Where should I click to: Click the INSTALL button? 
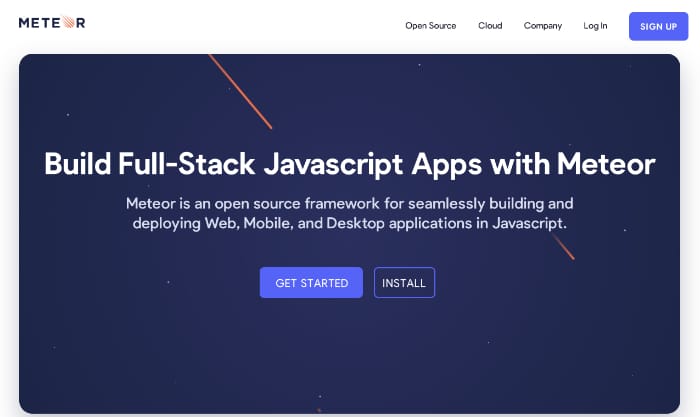(x=404, y=283)
